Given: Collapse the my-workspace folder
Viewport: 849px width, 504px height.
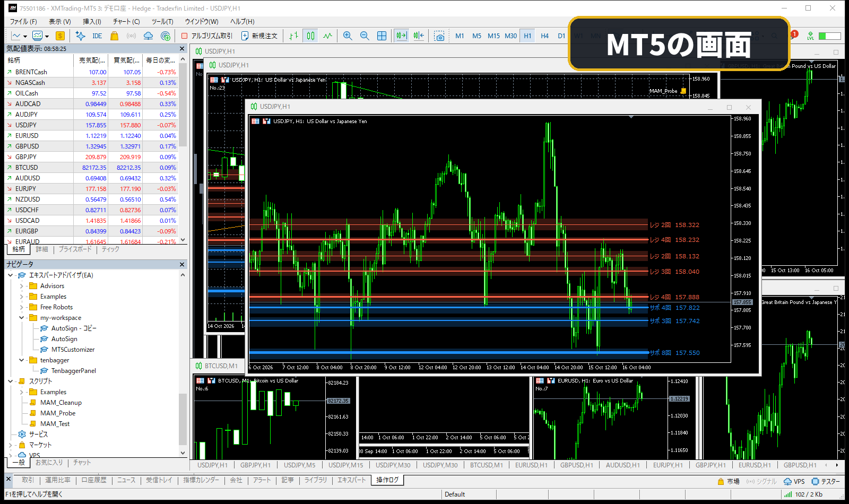Looking at the screenshot, I should click(x=21, y=318).
